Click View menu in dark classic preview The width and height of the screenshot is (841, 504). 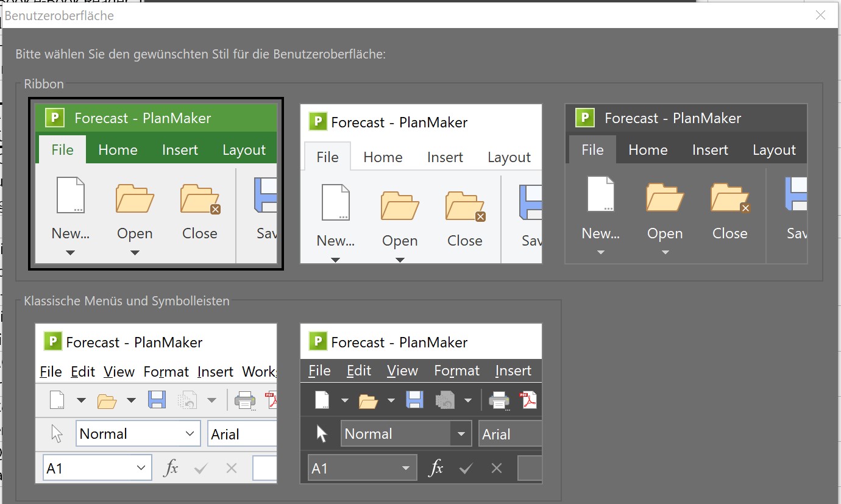402,371
